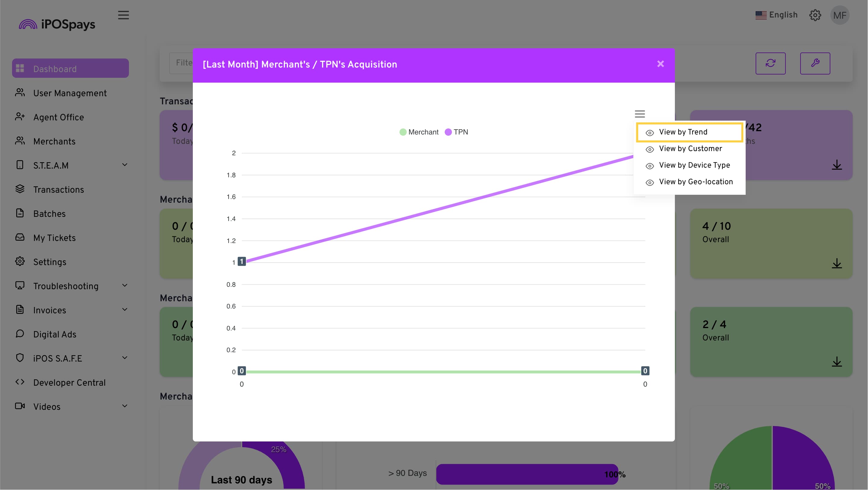Open the Dashboard grid icon
This screenshot has width=868, height=490.
click(20, 68)
